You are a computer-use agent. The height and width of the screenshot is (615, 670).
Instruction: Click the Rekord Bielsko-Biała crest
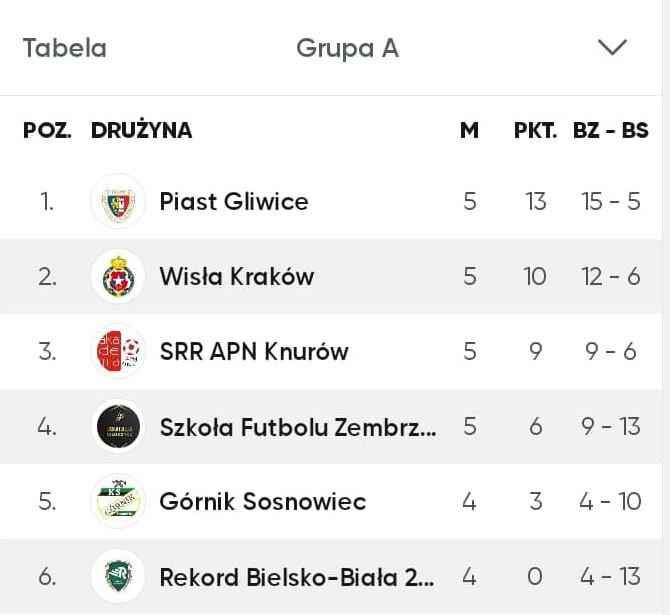pyautogui.click(x=118, y=576)
